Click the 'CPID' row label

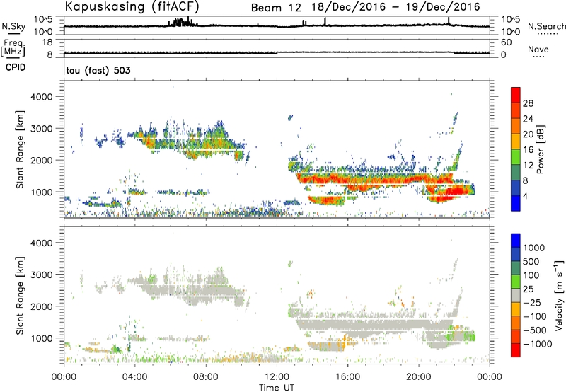(x=16, y=67)
